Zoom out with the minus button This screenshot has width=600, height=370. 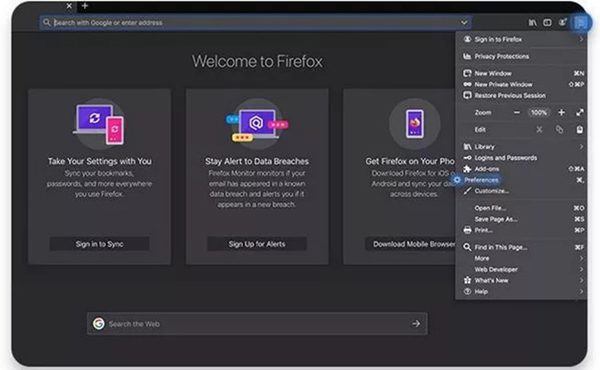coord(517,112)
